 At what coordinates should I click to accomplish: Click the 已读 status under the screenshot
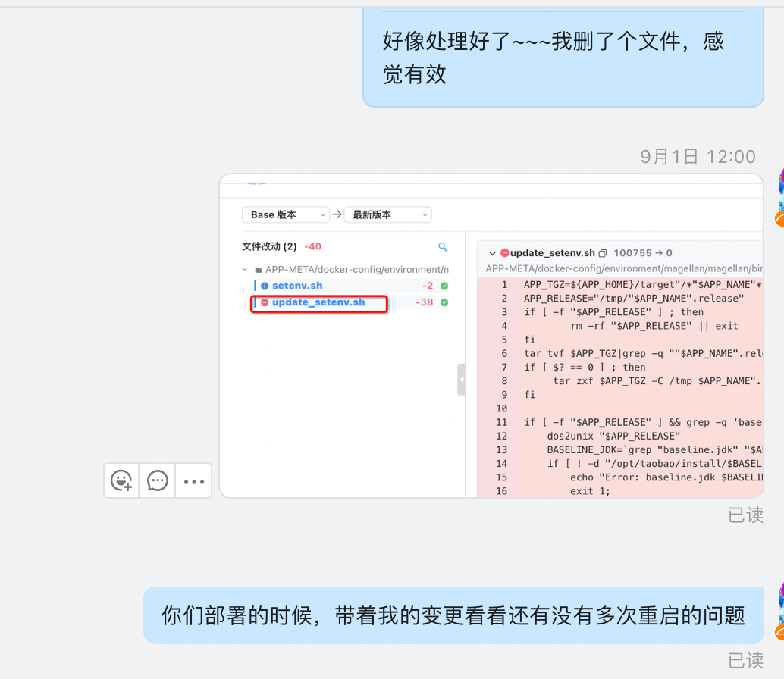(745, 515)
